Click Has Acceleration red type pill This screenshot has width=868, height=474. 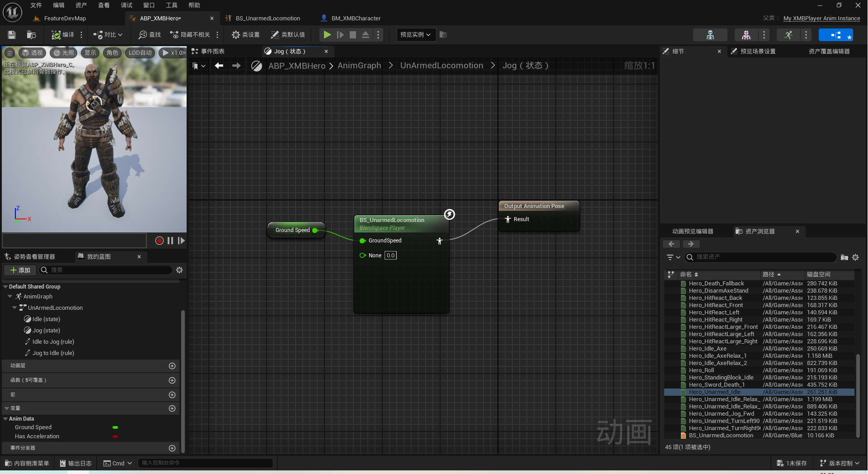pos(115,436)
